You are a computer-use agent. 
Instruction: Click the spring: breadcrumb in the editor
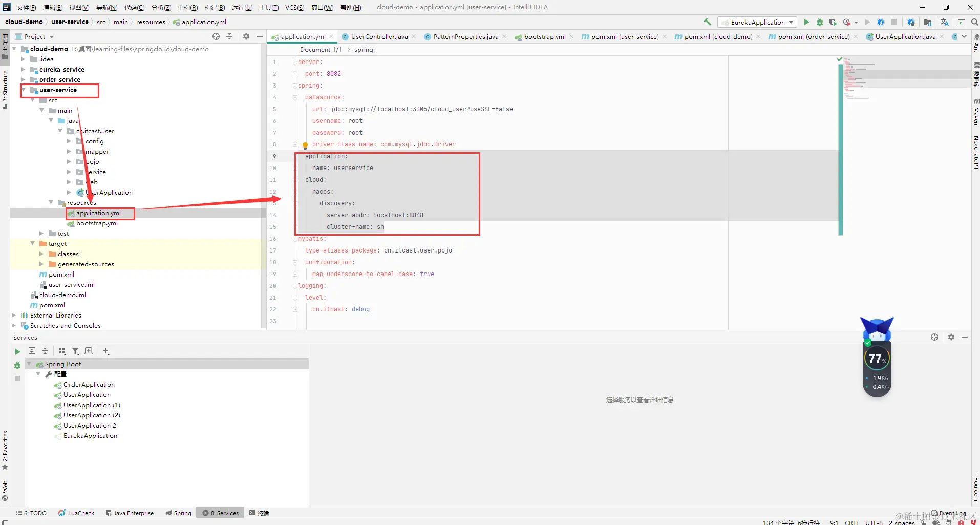[365, 50]
